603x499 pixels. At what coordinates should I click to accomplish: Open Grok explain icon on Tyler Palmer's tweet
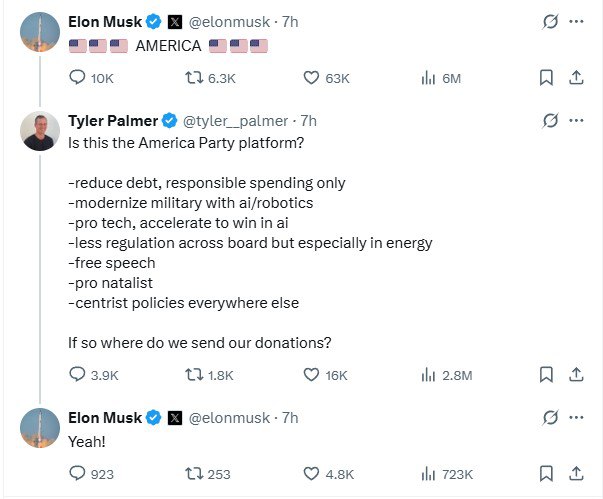click(550, 121)
